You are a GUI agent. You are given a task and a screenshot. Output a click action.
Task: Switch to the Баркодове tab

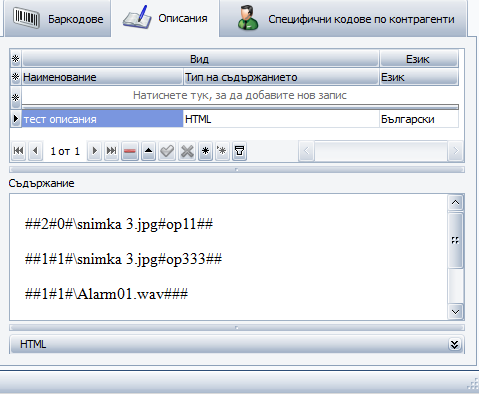(58, 19)
